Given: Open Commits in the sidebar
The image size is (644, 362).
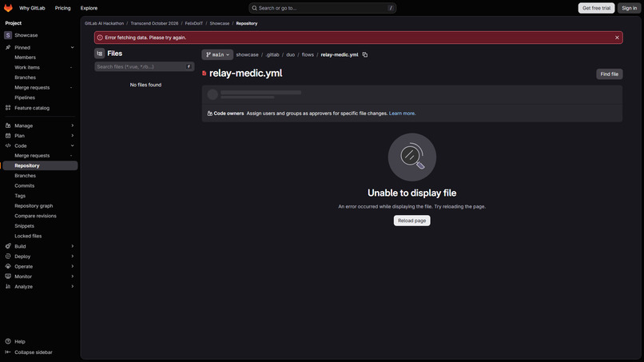Looking at the screenshot, I should 25,185.
